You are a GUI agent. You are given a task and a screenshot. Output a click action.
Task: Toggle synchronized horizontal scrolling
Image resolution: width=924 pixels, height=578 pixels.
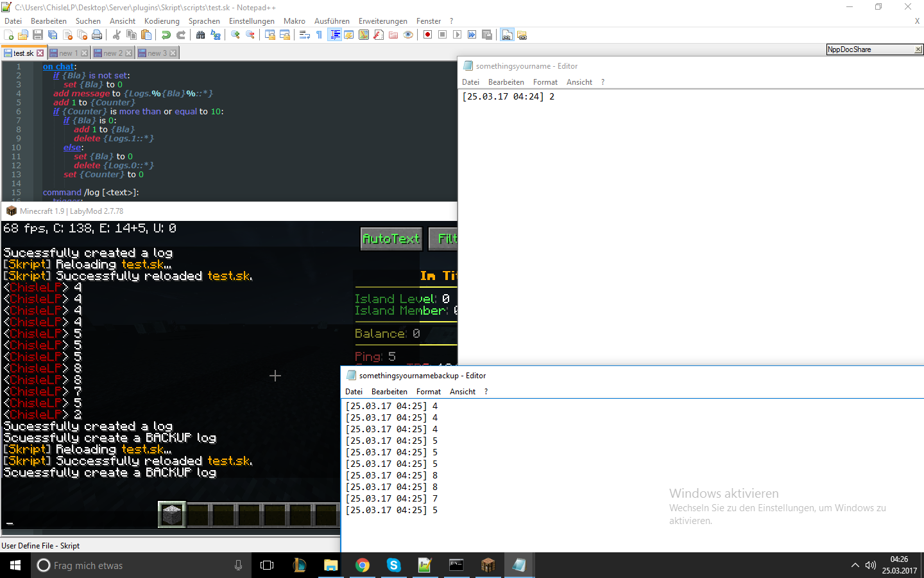[285, 35]
